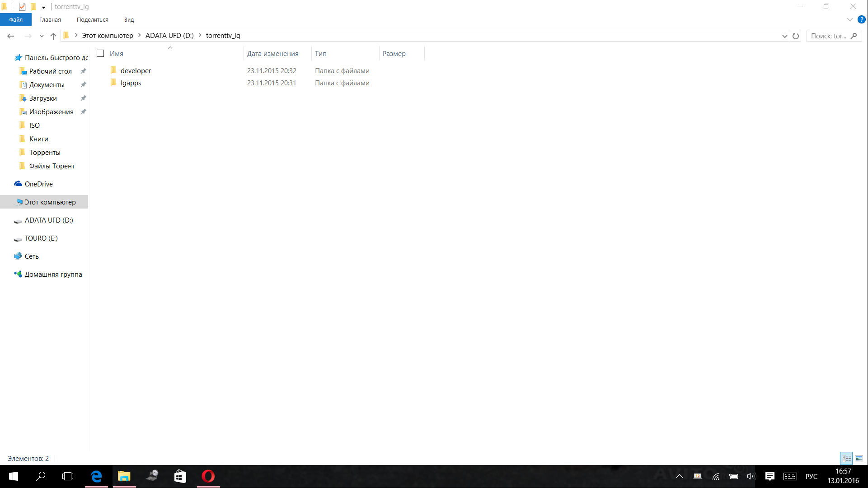This screenshot has width=868, height=488.
Task: Sort by Дата изменения column header
Action: (x=272, y=53)
